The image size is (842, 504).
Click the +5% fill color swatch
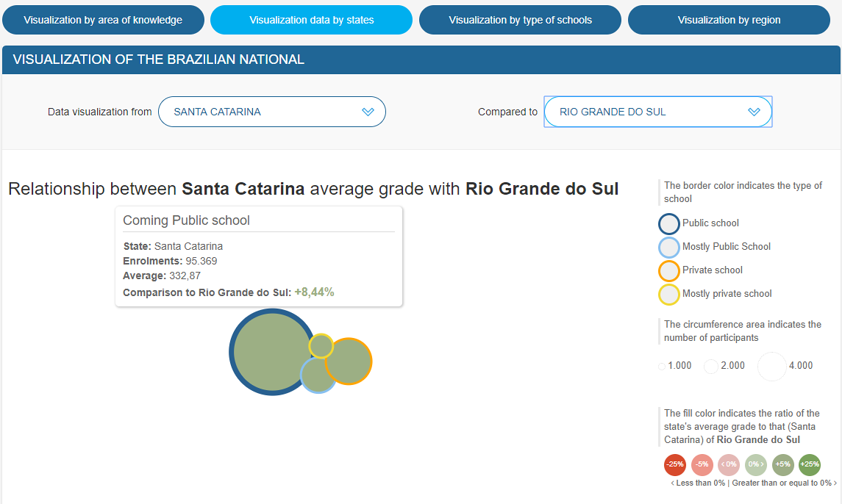pos(782,464)
